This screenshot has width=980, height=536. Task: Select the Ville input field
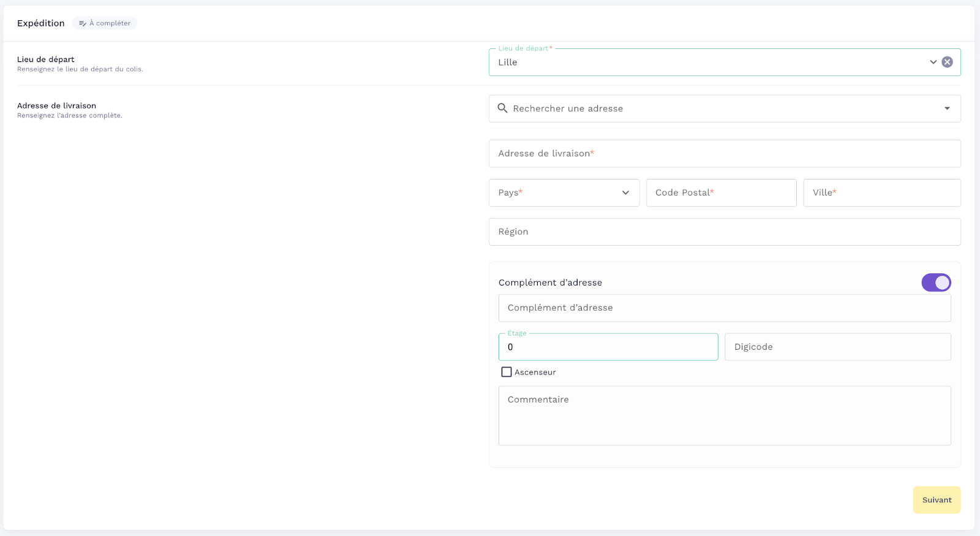(x=881, y=193)
